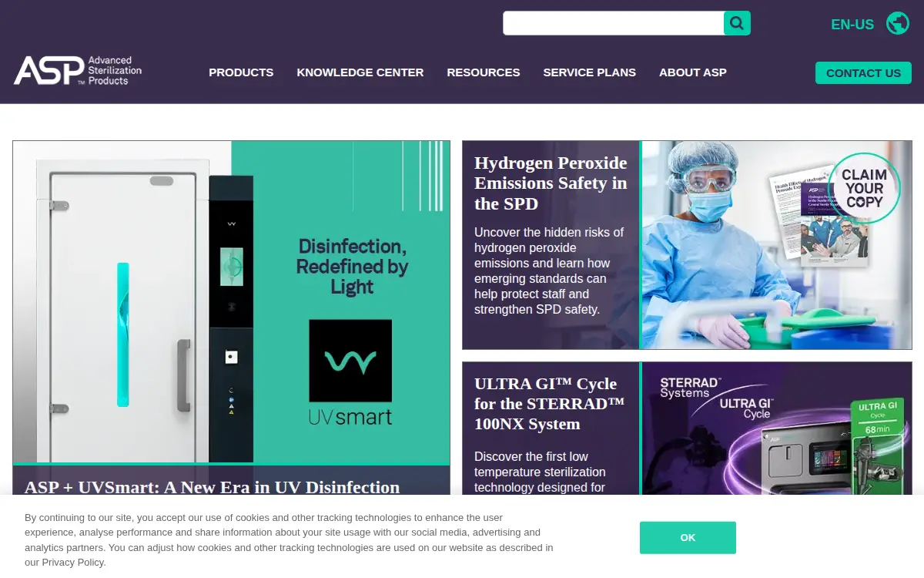Click the Claim Your Copy badge
This screenshot has width=924, height=578.
(x=865, y=189)
